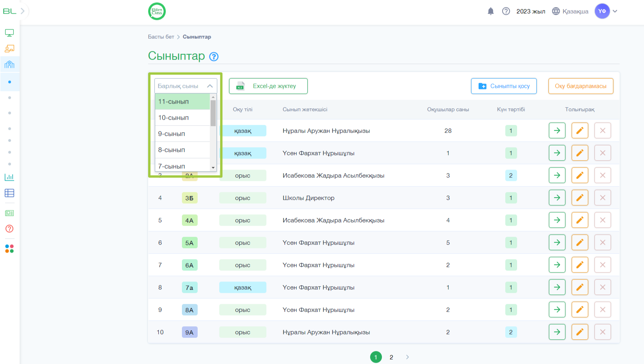Open the notifications bell icon
The image size is (644, 364).
tap(490, 11)
